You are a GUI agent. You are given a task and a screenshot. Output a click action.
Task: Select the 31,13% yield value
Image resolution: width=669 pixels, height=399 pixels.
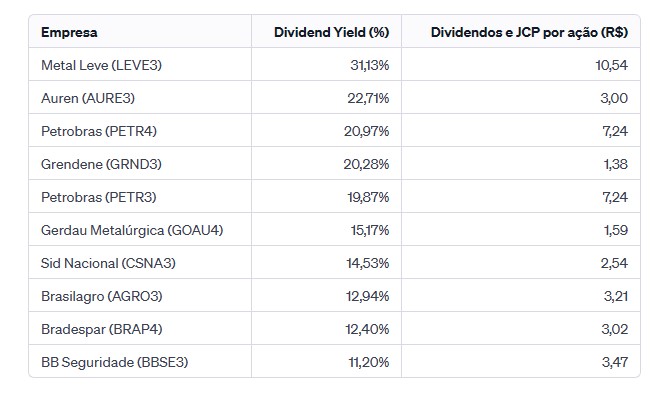pos(370,65)
